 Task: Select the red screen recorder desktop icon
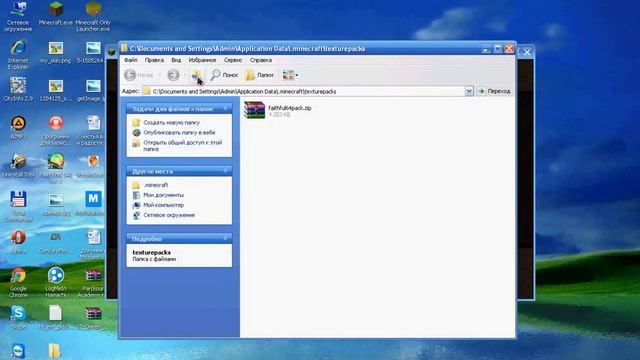(x=56, y=131)
